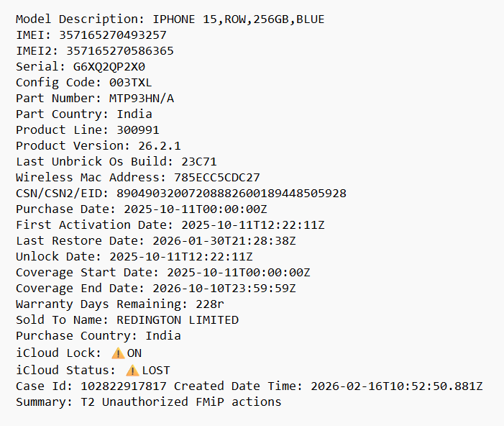Select the Wireless Mac Address value
Screen dimensions: 504x426
point(217,177)
